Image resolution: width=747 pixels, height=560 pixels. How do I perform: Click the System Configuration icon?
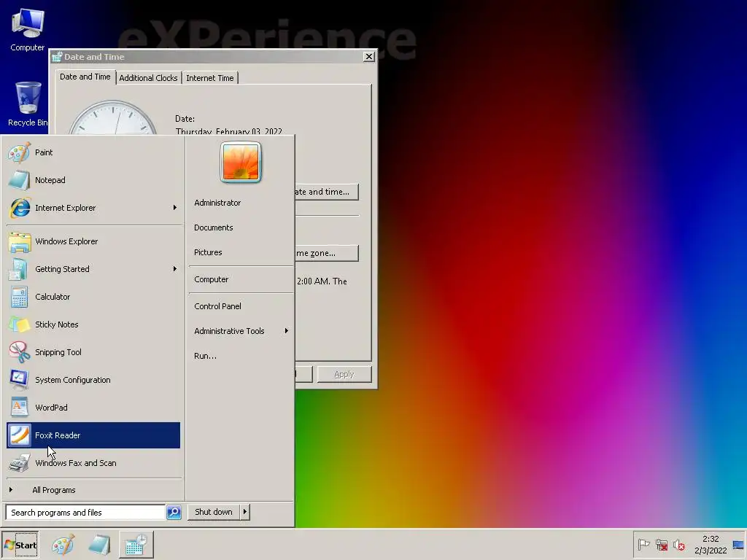point(19,379)
